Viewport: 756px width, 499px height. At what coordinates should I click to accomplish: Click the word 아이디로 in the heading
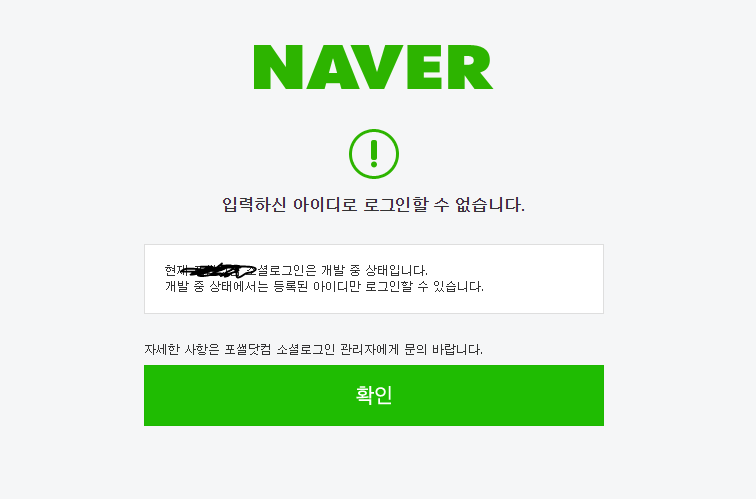pyautogui.click(x=325, y=205)
